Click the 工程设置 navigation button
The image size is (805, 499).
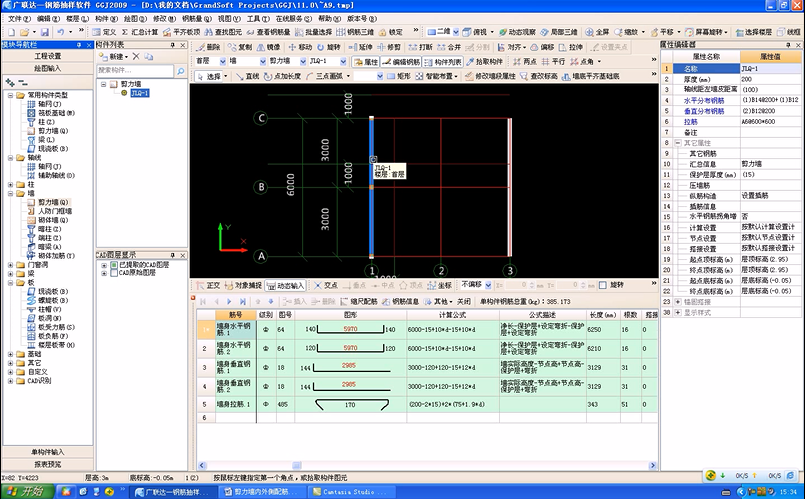[x=48, y=56]
